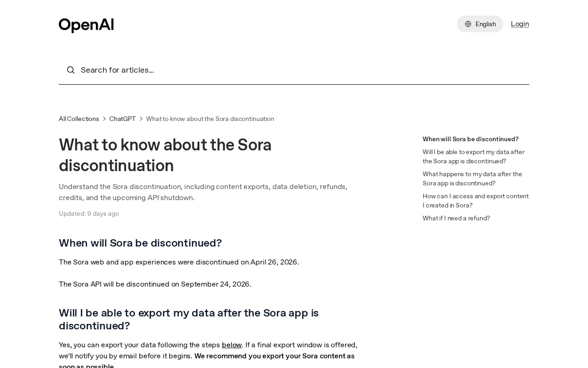Open the ChatGPT breadcrumb link
The width and height of the screenshot is (588, 368).
123,119
